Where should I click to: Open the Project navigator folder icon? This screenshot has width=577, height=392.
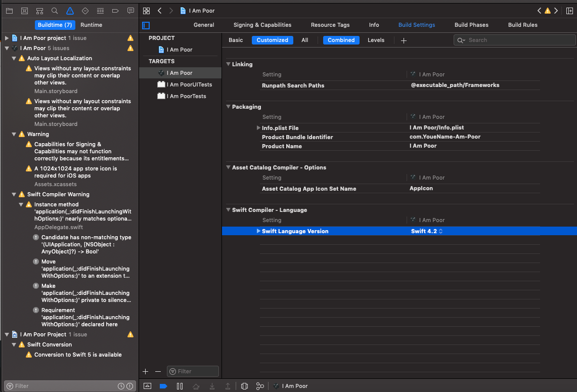coord(10,11)
